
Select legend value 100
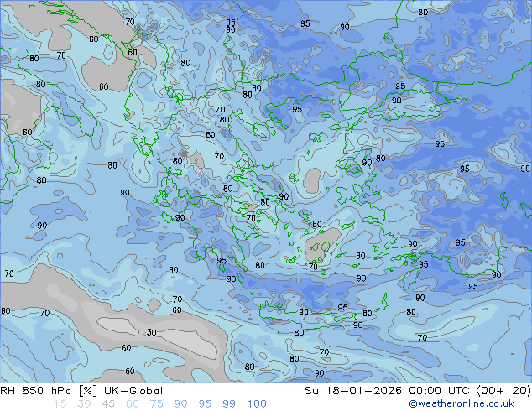pos(257,404)
